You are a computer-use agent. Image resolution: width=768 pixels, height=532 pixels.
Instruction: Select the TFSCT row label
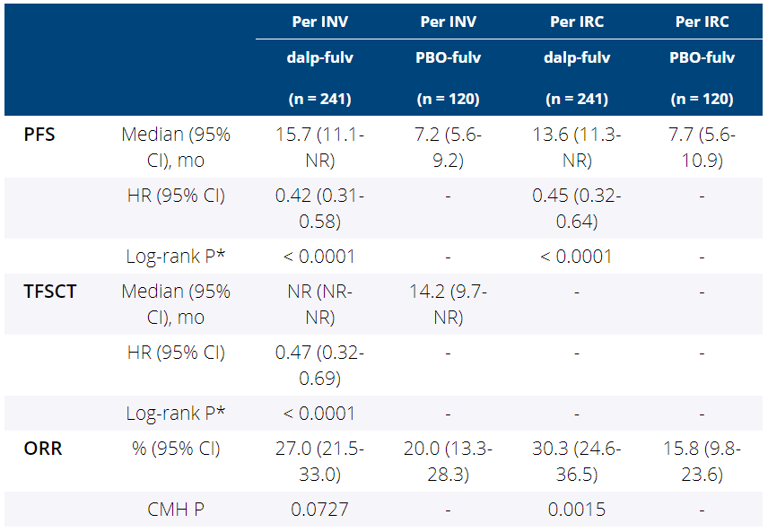(x=50, y=292)
